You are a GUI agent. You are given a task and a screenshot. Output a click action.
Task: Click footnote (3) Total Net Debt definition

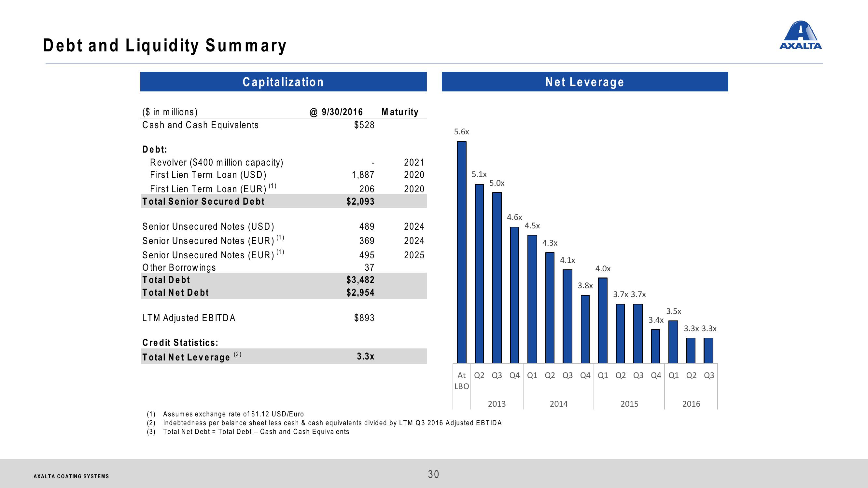pyautogui.click(x=248, y=431)
